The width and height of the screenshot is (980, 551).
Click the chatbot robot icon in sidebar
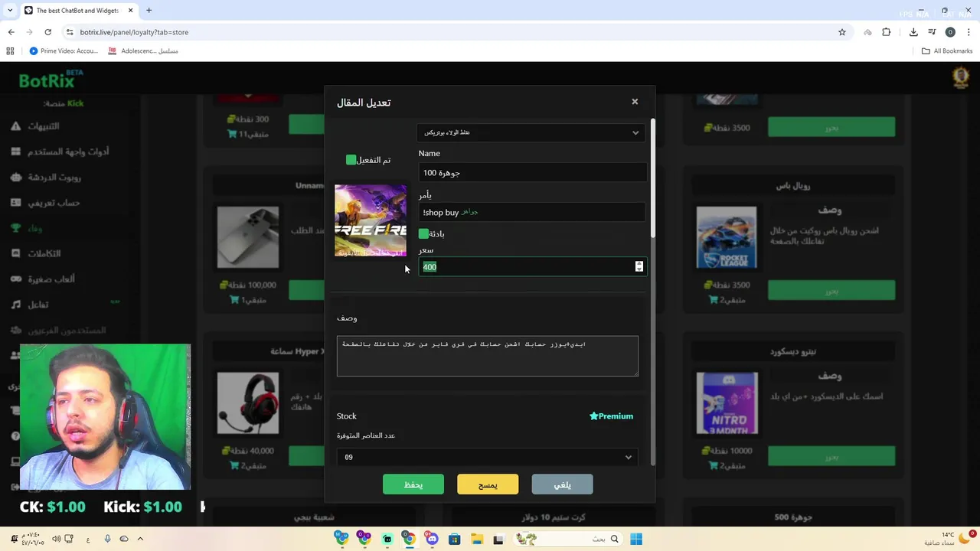point(15,177)
